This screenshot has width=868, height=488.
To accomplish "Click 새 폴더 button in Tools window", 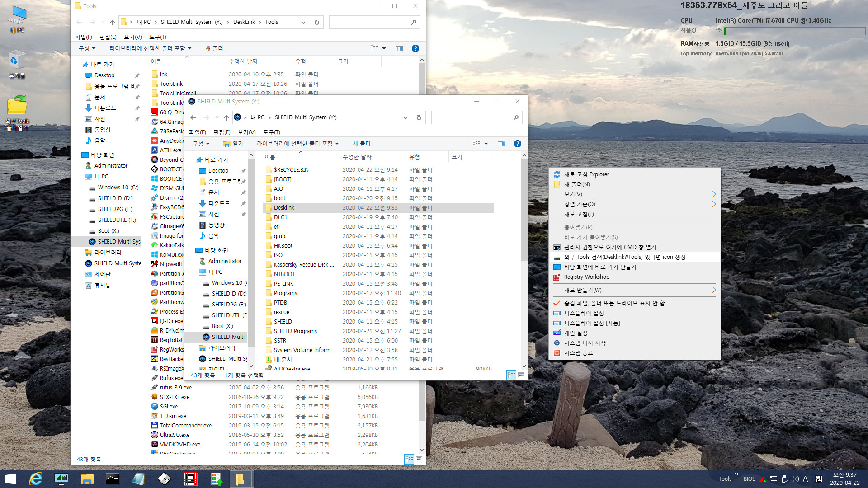I will click(x=214, y=48).
